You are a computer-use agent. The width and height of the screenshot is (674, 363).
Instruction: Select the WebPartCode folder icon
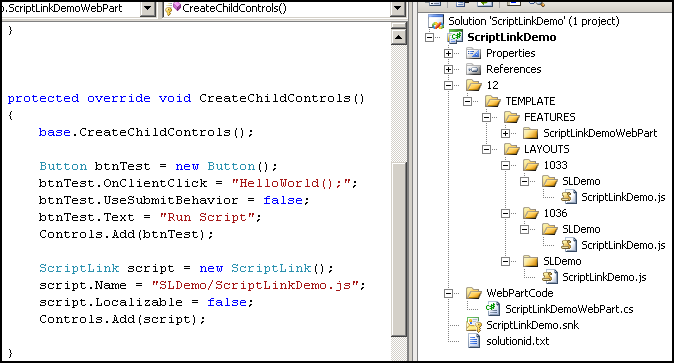coord(473,293)
